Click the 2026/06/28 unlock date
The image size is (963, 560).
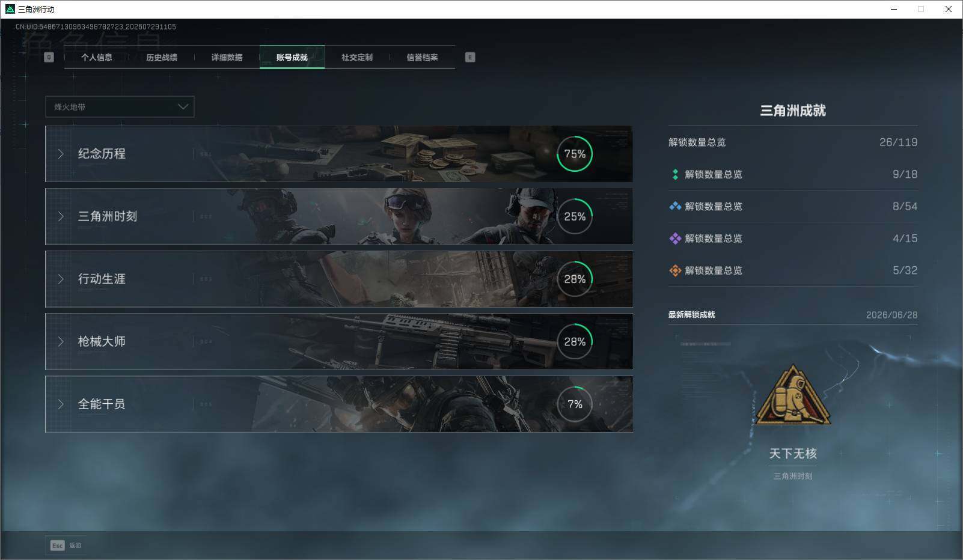892,315
